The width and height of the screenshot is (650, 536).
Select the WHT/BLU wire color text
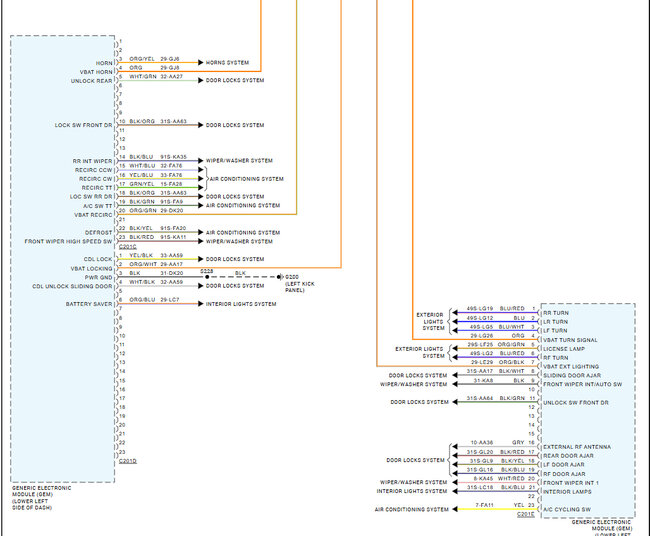point(143,166)
